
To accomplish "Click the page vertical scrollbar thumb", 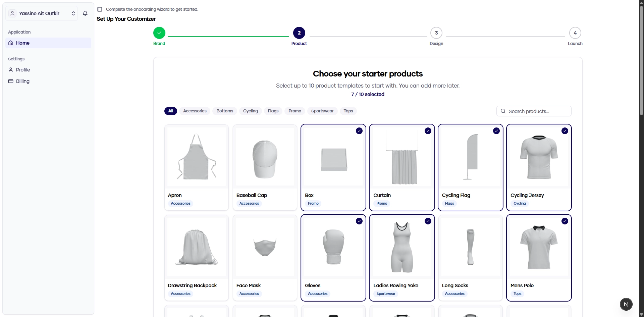I will pos(641,61).
